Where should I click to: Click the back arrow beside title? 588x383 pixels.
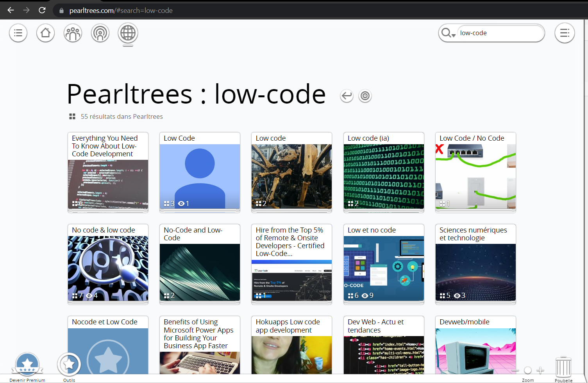(x=347, y=96)
